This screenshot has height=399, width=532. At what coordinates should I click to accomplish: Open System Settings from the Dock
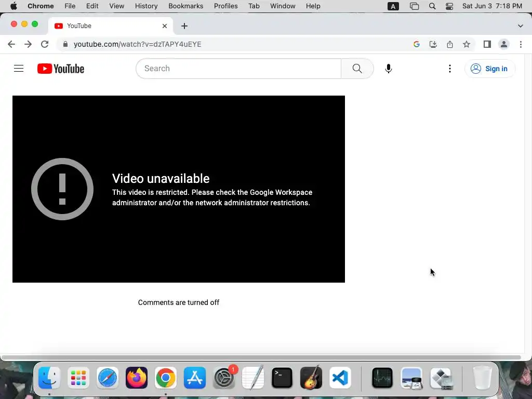click(224, 378)
